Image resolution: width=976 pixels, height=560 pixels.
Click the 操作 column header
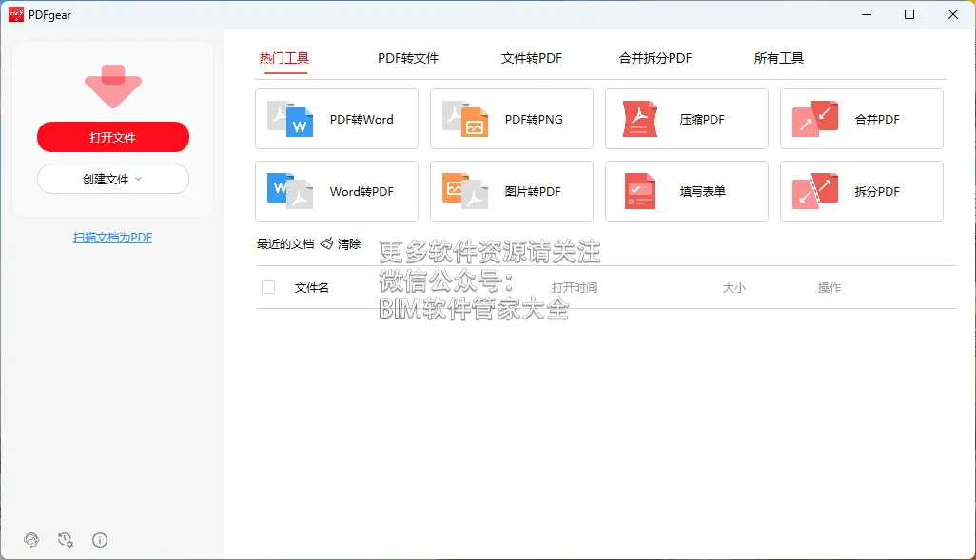[830, 287]
